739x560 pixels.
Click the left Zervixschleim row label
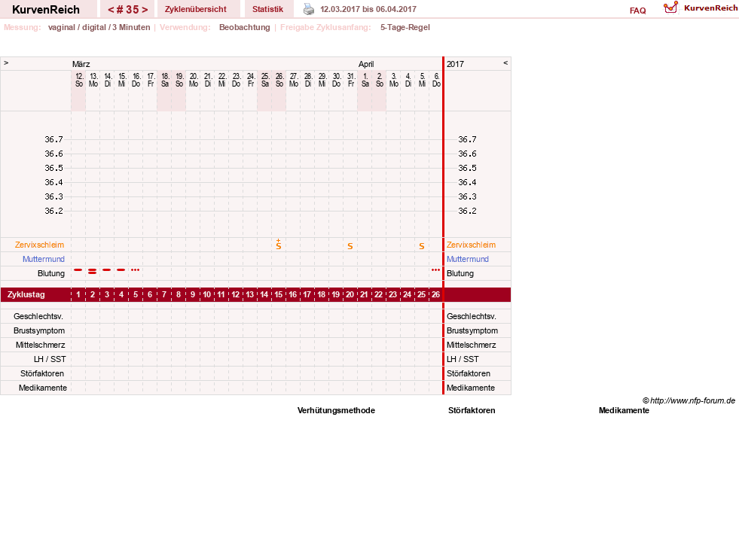[40, 245]
